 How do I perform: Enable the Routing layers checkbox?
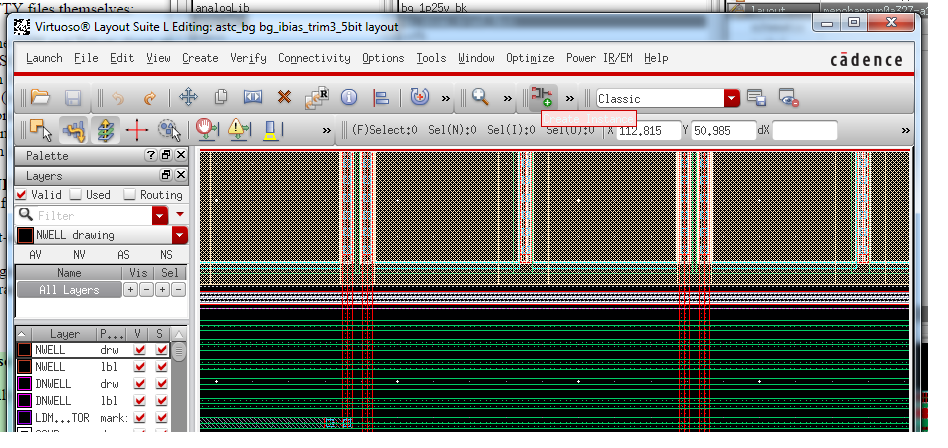pos(130,195)
